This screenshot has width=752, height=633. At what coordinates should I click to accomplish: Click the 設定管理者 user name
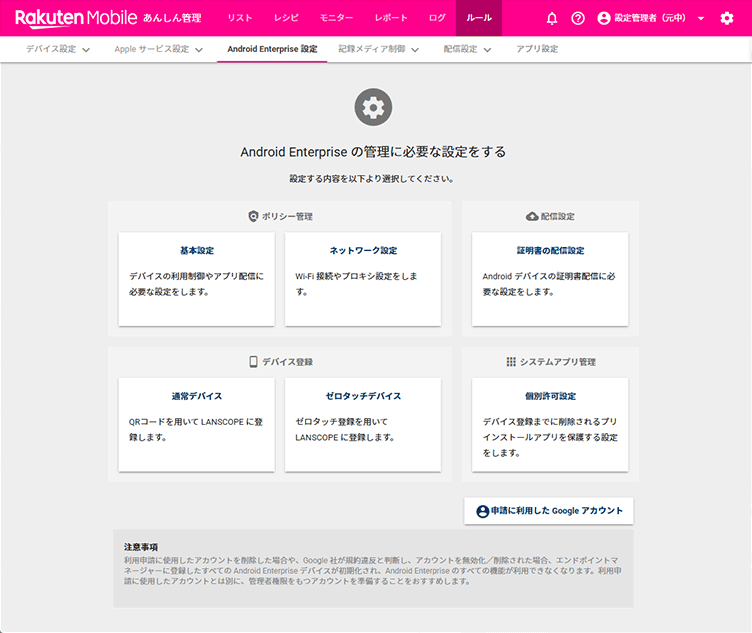650,18
